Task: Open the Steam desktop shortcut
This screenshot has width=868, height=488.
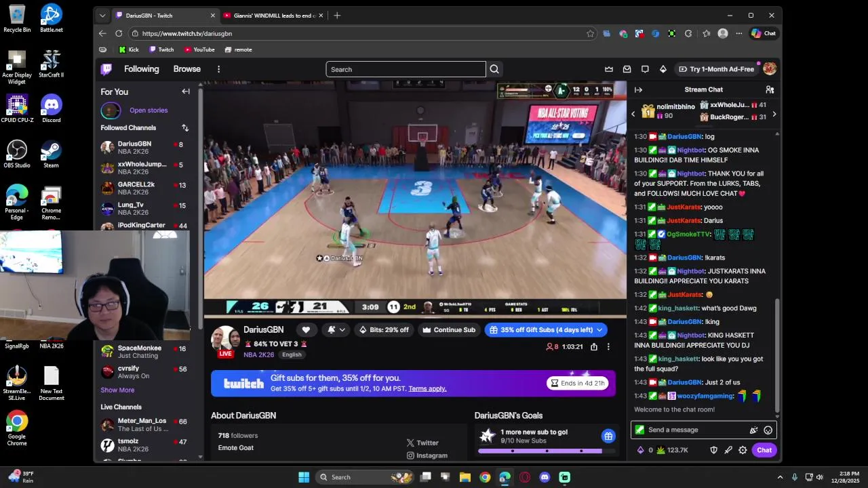Action: coord(51,154)
